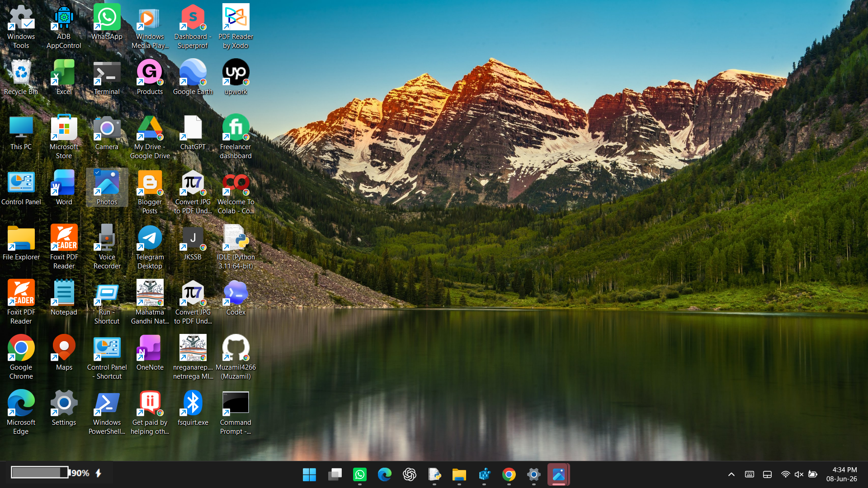Select the PDF Reader by Xodo icon
Viewport: 868px width, 488px height.
(236, 27)
